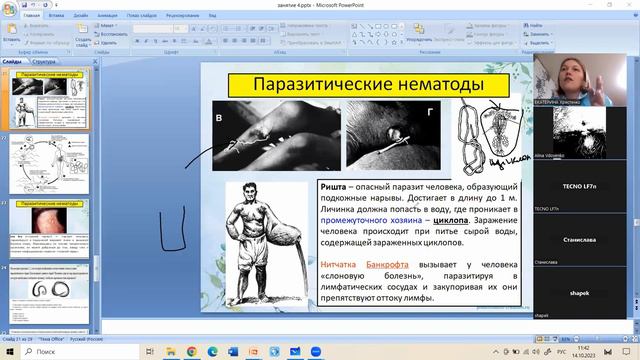Open the Макет layout dropdown
This screenshot has height=360, width=640.
click(x=106, y=25)
